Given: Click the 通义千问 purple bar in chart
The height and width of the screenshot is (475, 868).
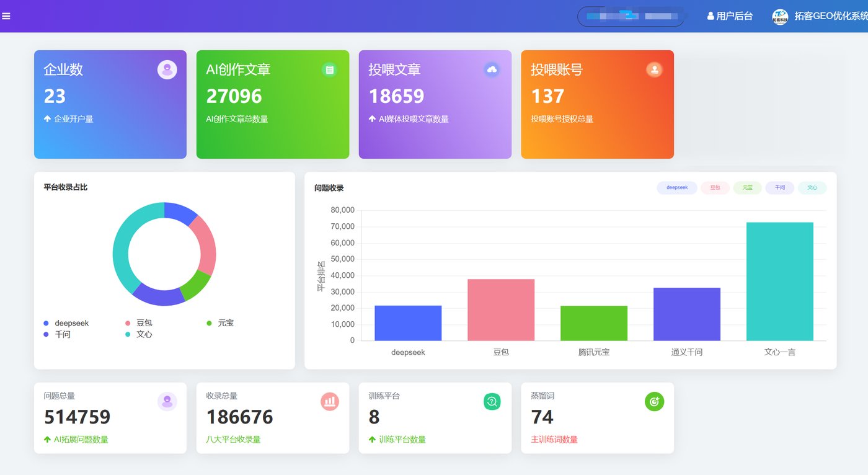Looking at the screenshot, I should pos(687,314).
